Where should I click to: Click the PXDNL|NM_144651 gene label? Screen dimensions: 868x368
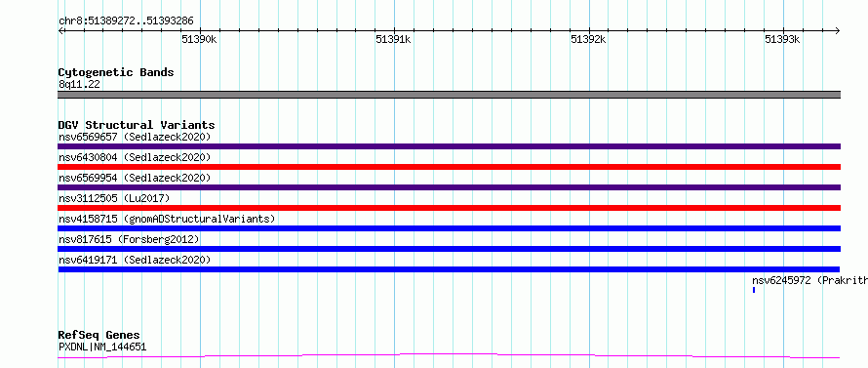pyautogui.click(x=102, y=348)
